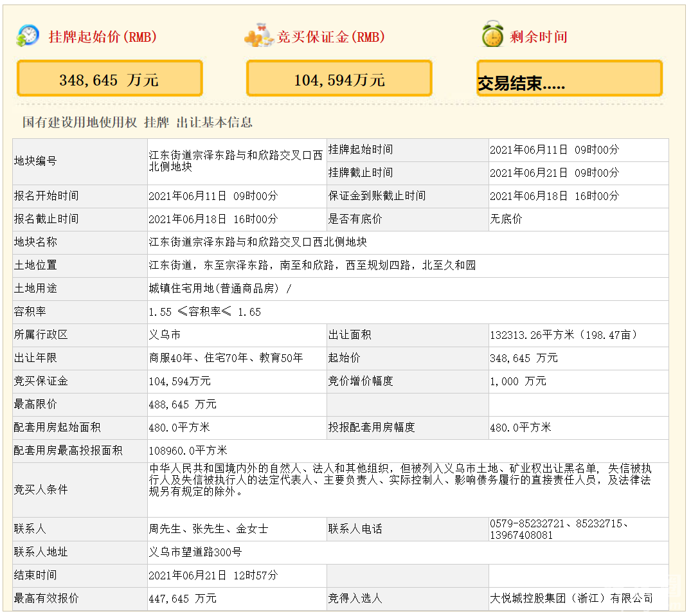Image resolution: width=691 pixels, height=616 pixels.
Task: Click the 348,645 万元 starting price box
Action: tap(109, 79)
